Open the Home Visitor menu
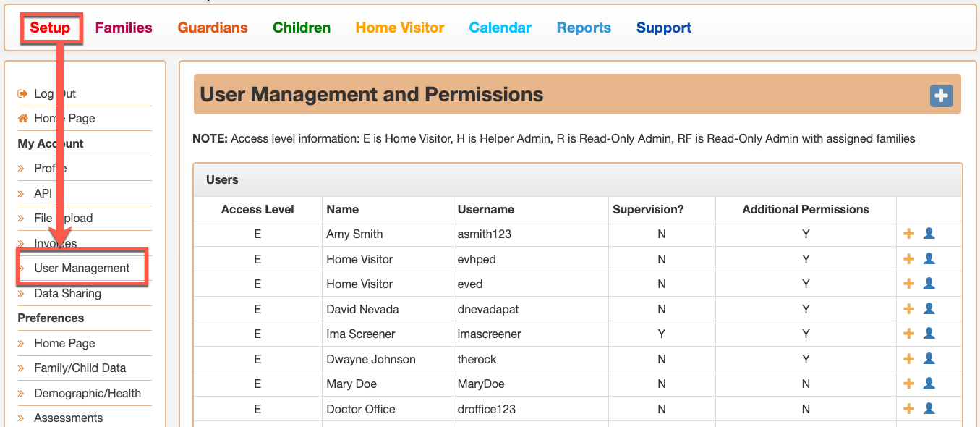 coord(400,28)
